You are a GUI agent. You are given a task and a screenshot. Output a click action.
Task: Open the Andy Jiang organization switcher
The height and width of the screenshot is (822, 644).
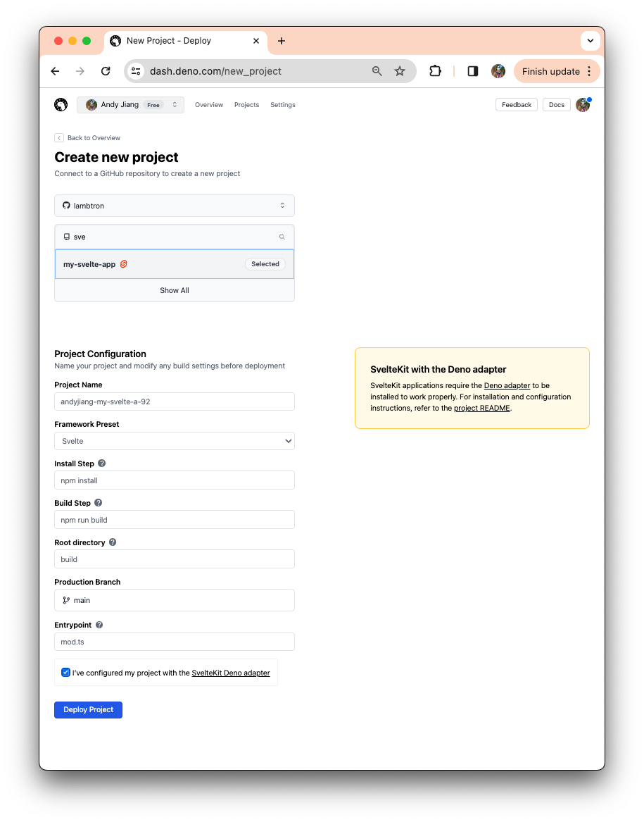tap(131, 105)
